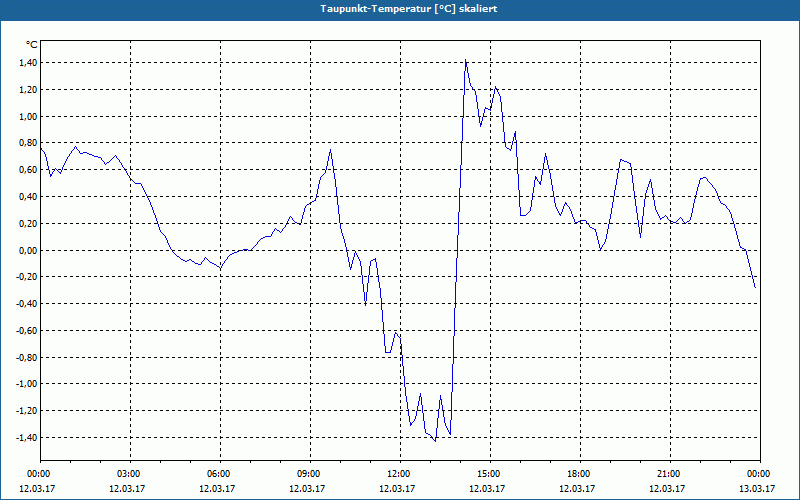This screenshot has width=800, height=500.
Task: Select the -0,20 y-axis label
Action: [27, 277]
